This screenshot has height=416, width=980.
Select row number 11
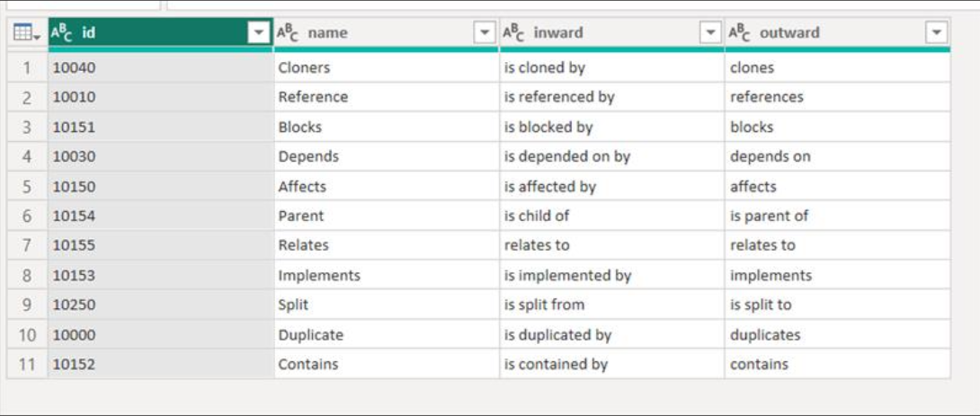tap(27, 364)
